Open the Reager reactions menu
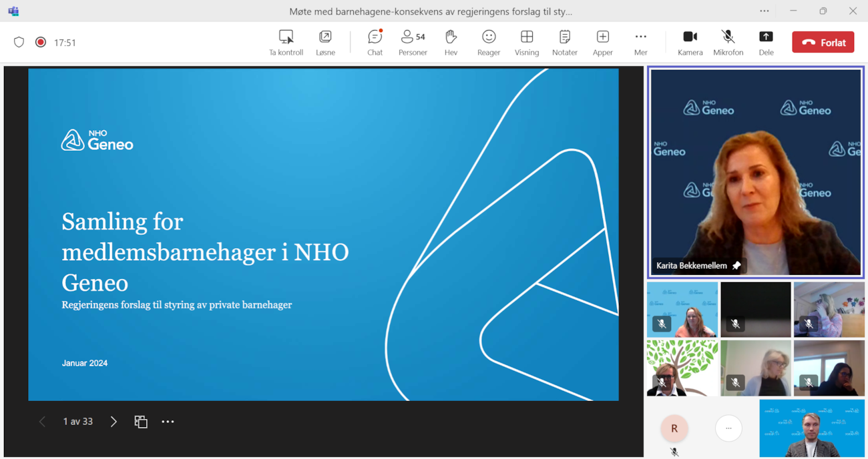The height and width of the screenshot is (459, 868). (489, 42)
